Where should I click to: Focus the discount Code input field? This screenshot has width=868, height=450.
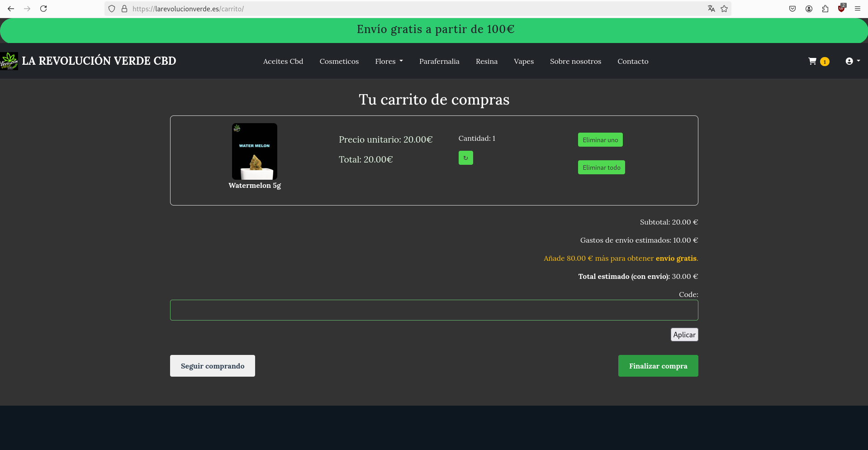coord(434,310)
